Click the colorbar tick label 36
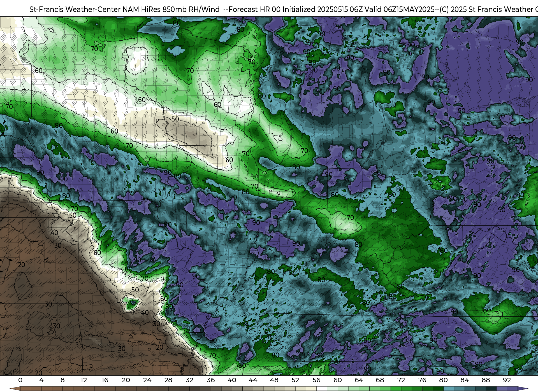Viewport: 538px width, 392px height. (x=211, y=380)
